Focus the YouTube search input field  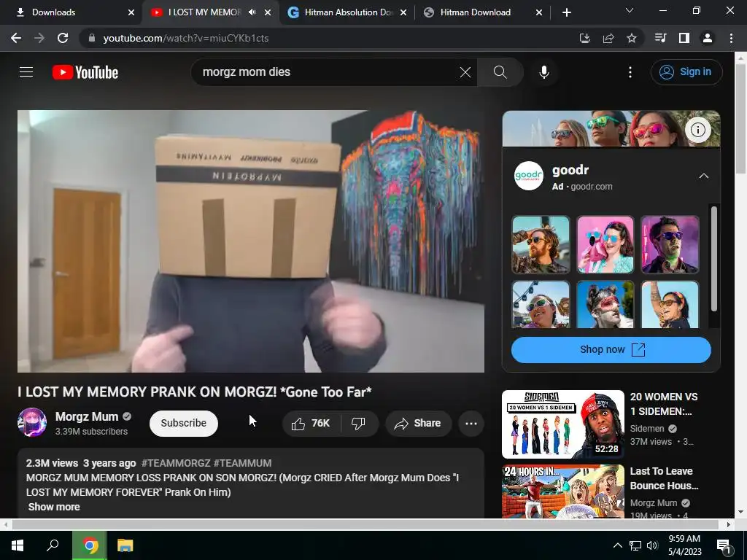click(328, 72)
